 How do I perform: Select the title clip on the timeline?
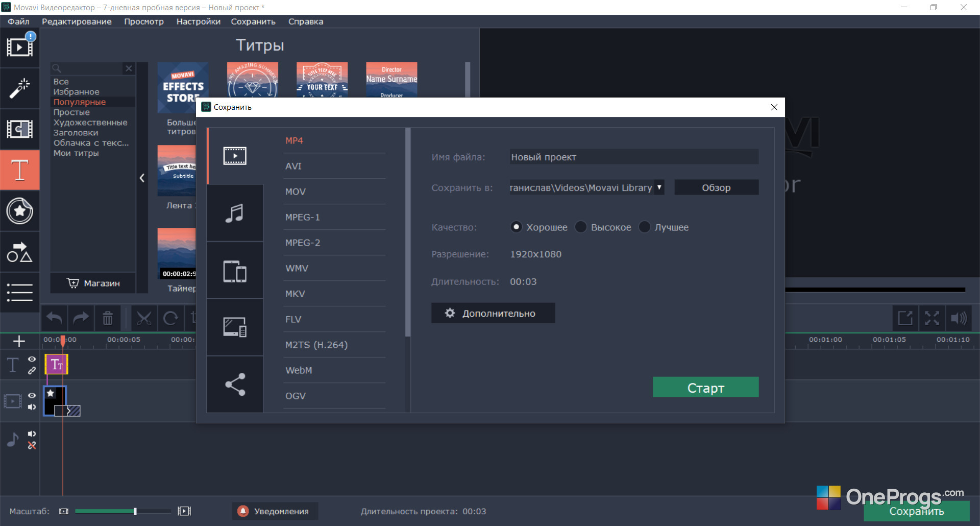pyautogui.click(x=56, y=365)
